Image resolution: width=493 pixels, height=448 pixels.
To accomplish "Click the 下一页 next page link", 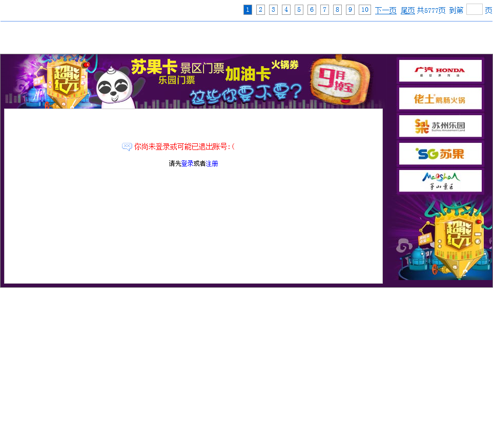I will pyautogui.click(x=385, y=10).
